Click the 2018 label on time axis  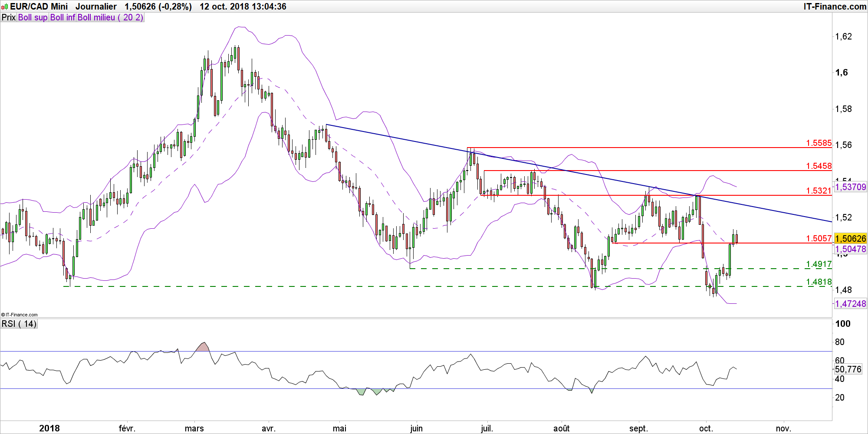tap(49, 428)
